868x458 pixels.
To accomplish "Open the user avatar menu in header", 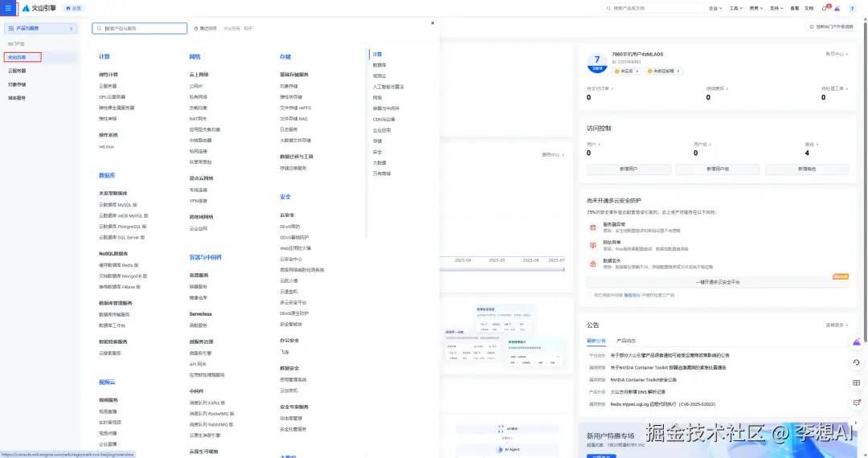I will [853, 8].
